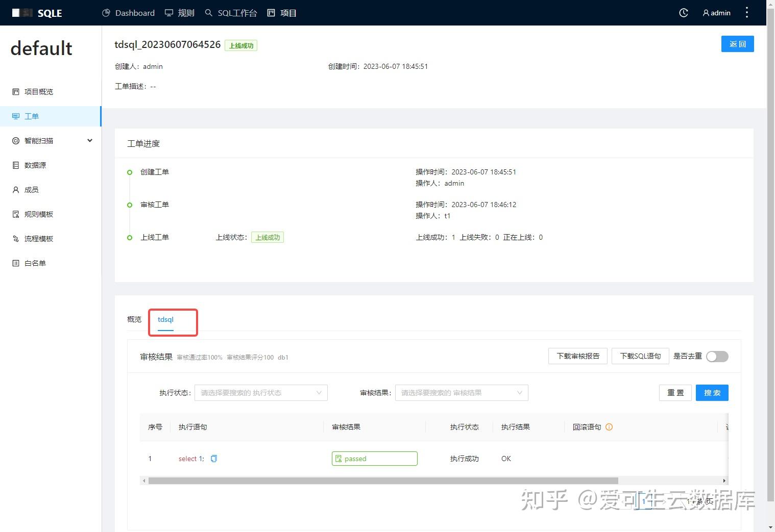The image size is (775, 532).
Task: Copy the 'select 1;' SQL statement
Action: point(213,458)
